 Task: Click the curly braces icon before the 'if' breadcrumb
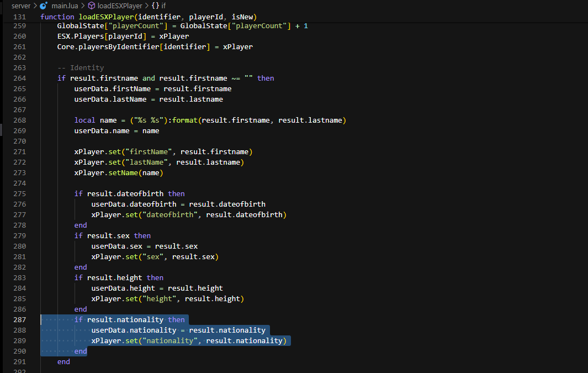(155, 6)
